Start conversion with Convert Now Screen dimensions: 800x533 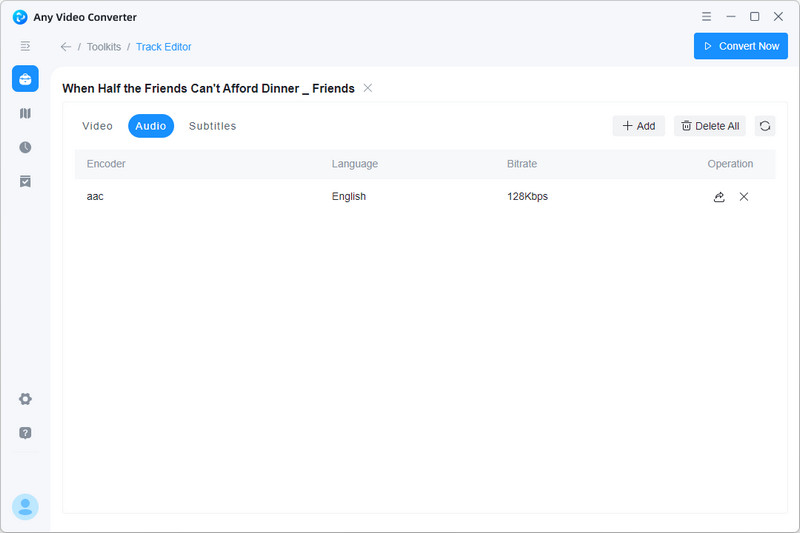coord(741,46)
